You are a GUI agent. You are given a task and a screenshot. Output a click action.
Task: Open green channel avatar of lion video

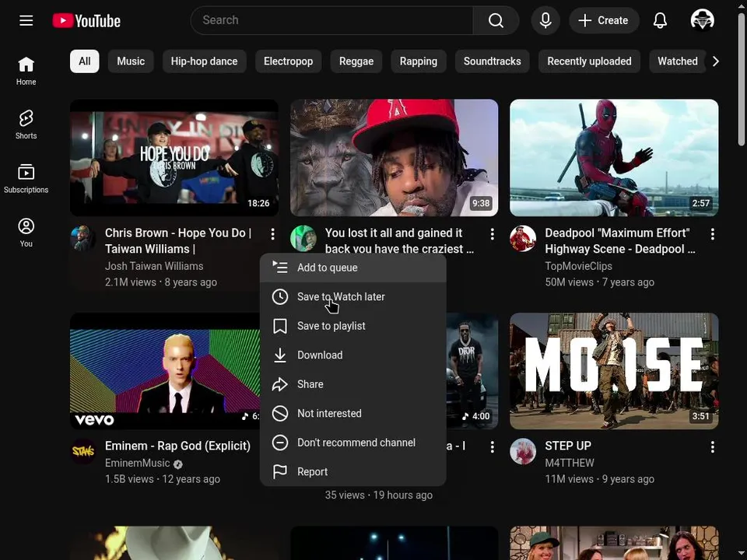[x=303, y=238]
